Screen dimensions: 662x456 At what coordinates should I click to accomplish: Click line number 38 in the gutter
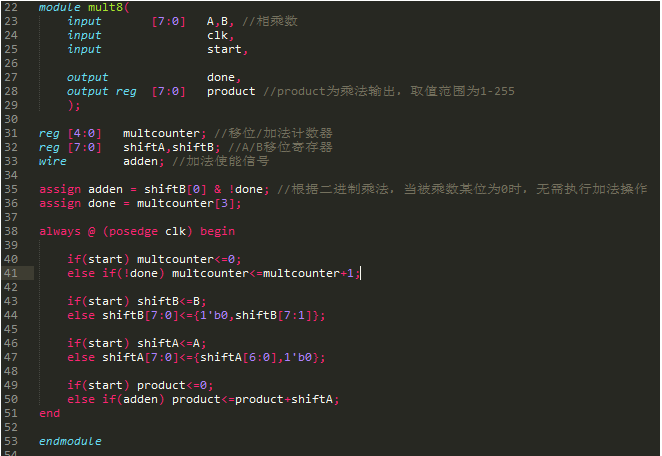coord(12,231)
